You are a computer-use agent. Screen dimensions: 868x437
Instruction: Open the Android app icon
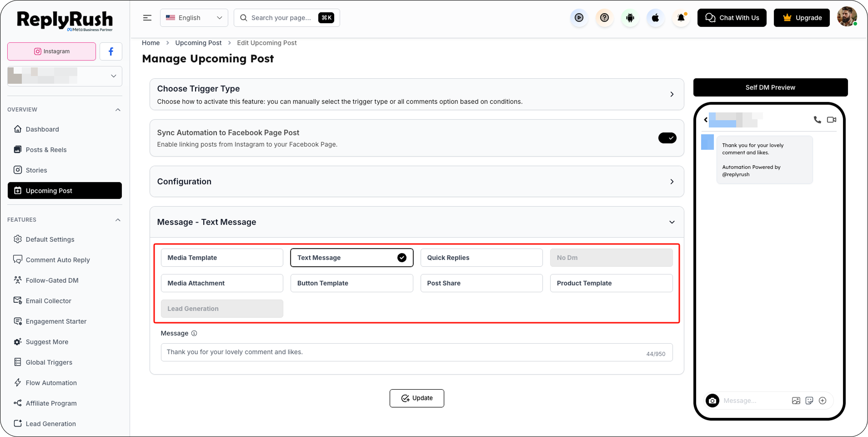(x=630, y=18)
